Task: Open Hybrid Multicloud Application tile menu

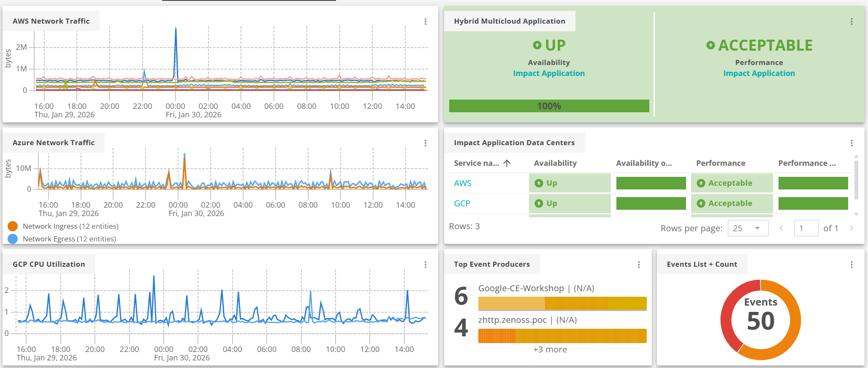Action: click(x=852, y=22)
